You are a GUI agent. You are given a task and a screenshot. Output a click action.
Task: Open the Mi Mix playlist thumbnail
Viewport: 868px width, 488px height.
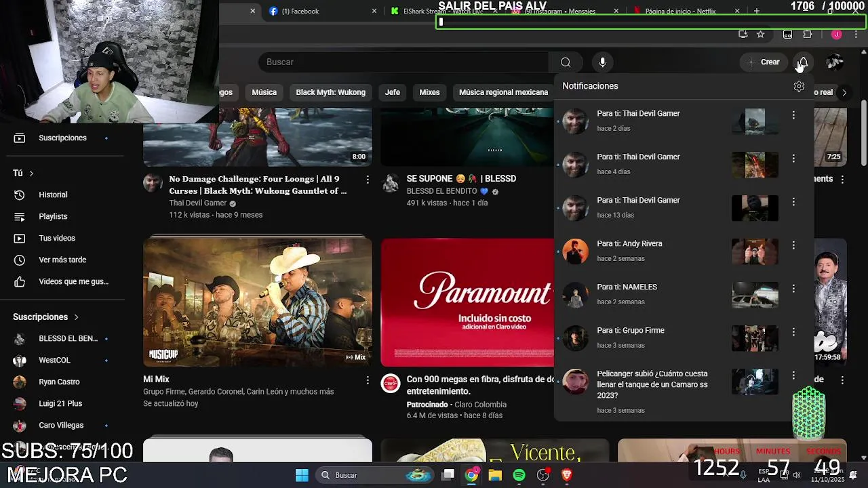[258, 302]
